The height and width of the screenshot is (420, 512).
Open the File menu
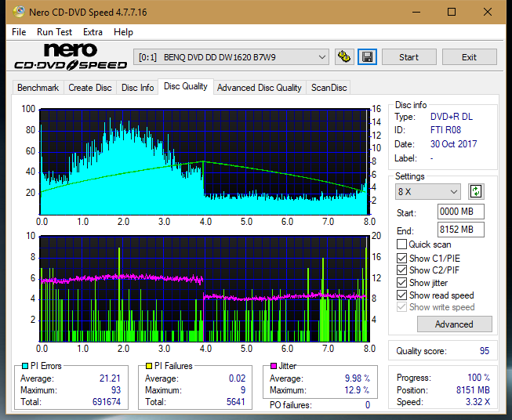(19, 32)
